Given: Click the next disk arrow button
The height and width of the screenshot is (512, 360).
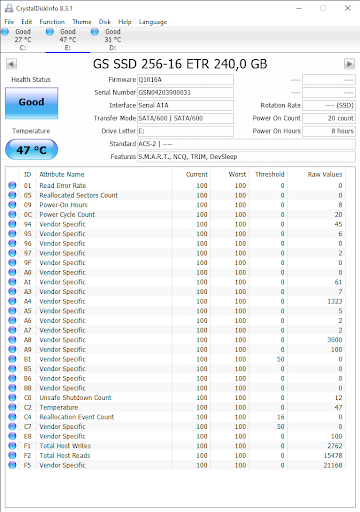Looking at the screenshot, I should (x=349, y=64).
